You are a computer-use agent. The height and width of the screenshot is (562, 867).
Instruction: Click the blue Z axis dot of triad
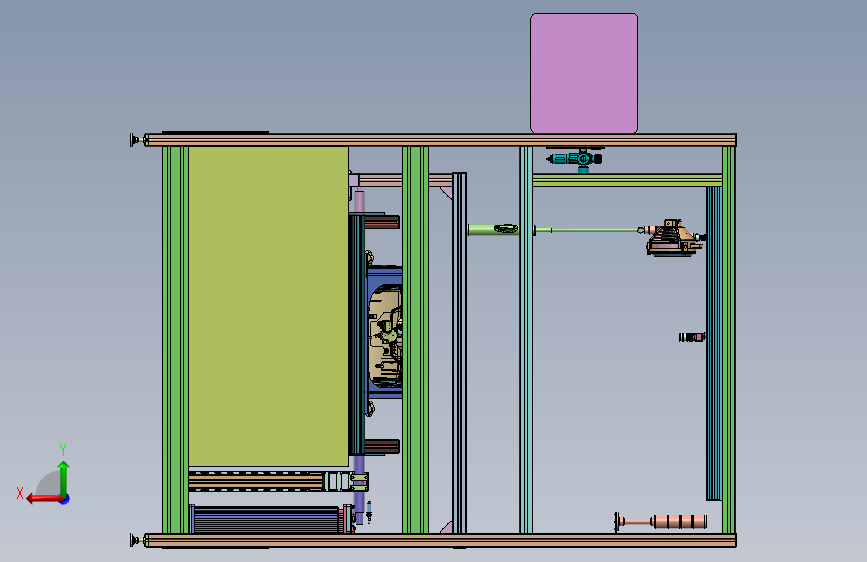coord(65,499)
